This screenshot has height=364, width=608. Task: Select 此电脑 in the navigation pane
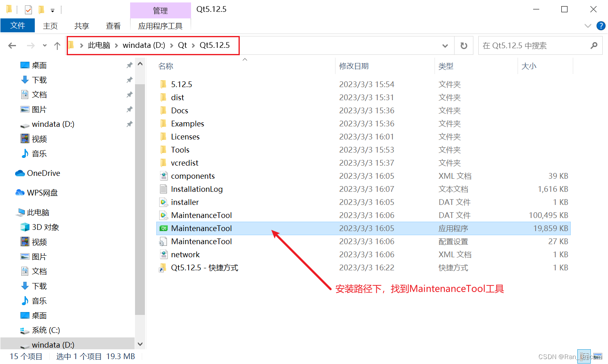(x=38, y=213)
